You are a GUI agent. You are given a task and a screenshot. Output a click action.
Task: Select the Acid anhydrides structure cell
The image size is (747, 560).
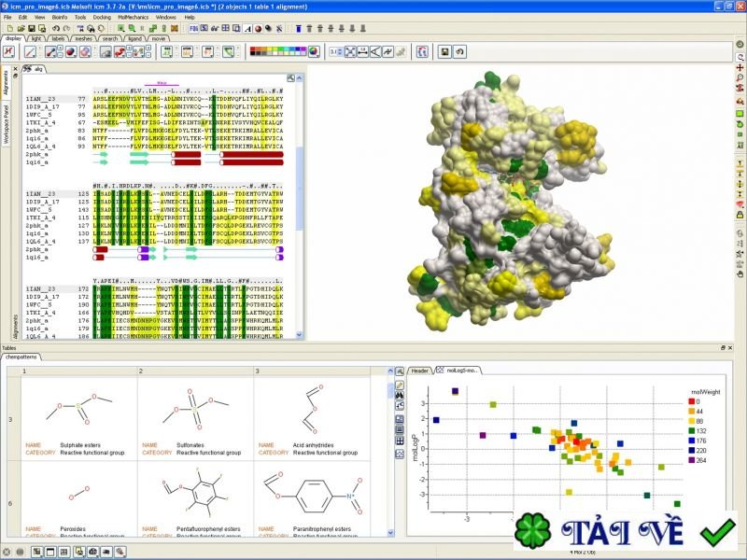(312, 419)
